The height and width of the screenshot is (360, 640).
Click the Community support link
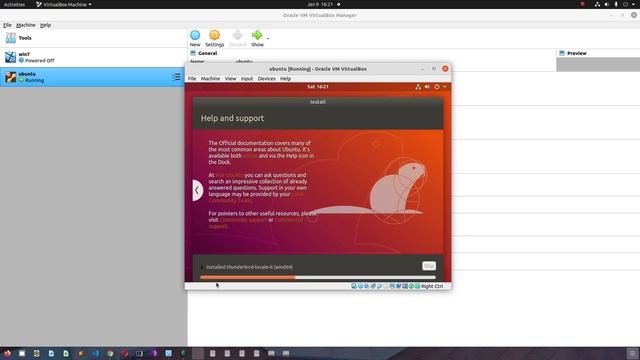[243, 220]
